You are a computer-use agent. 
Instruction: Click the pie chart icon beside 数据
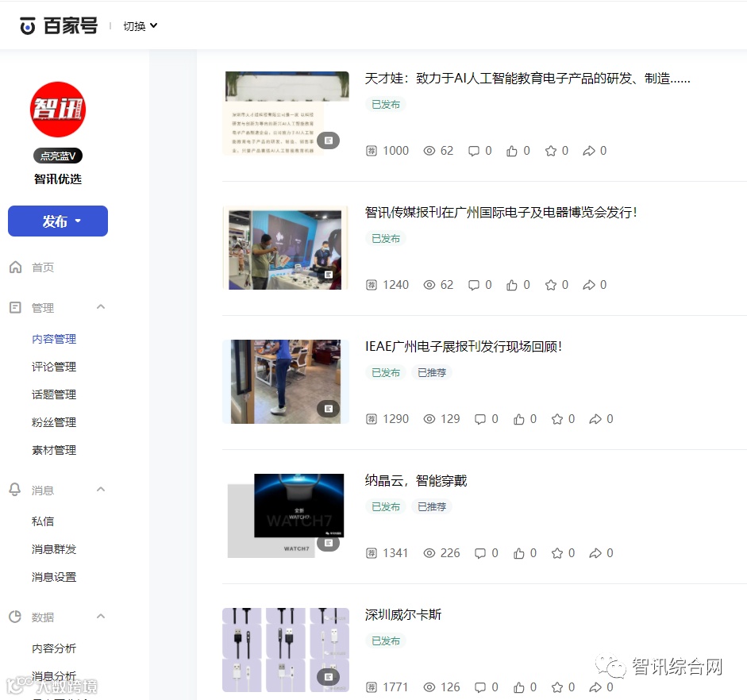(x=15, y=617)
